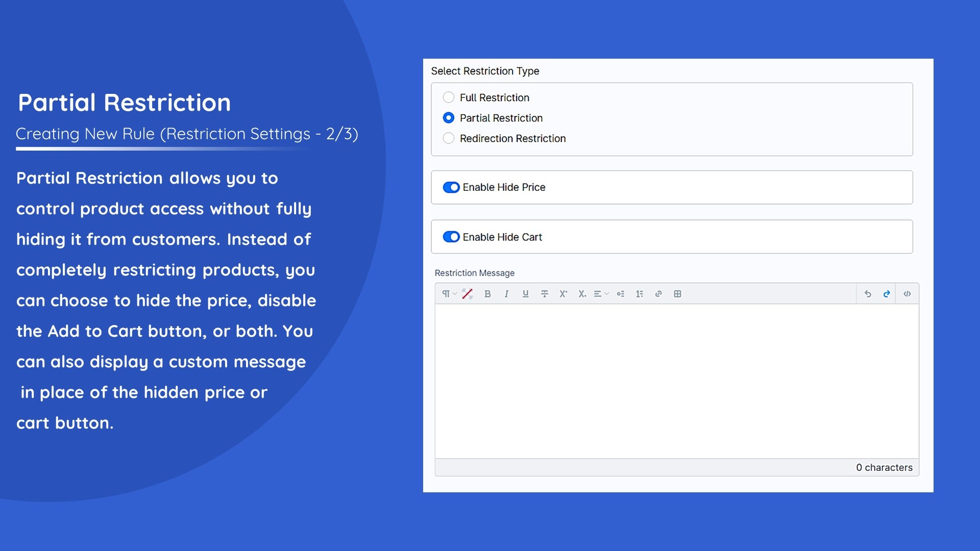Viewport: 980px width, 551px height.
Task: Insert a bulleted list
Action: point(621,294)
